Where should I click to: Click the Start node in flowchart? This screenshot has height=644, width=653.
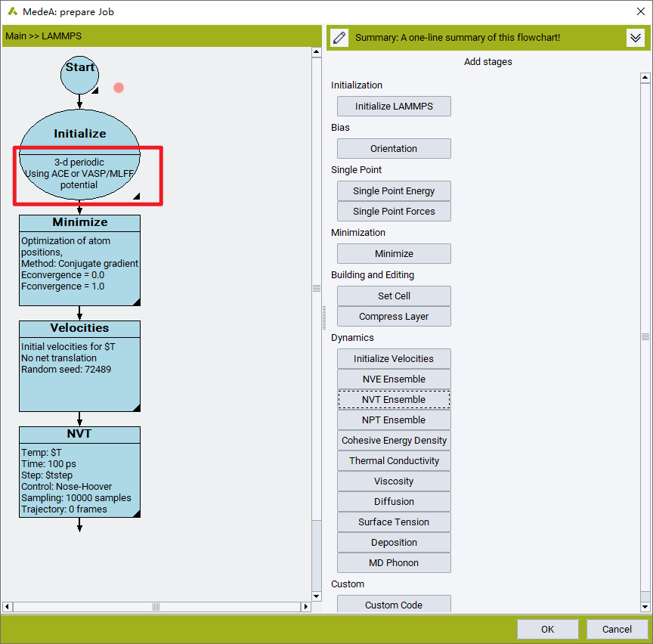[79, 73]
